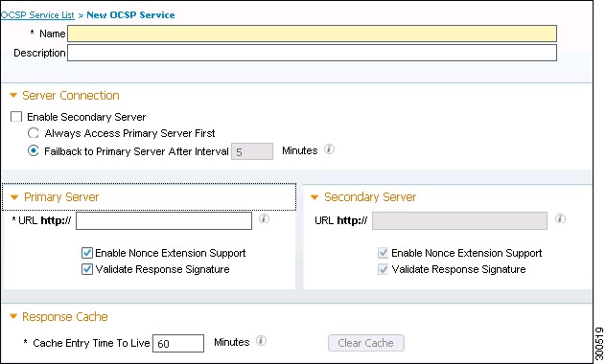
Task: Open the OCSP Service List link
Action: coord(37,15)
